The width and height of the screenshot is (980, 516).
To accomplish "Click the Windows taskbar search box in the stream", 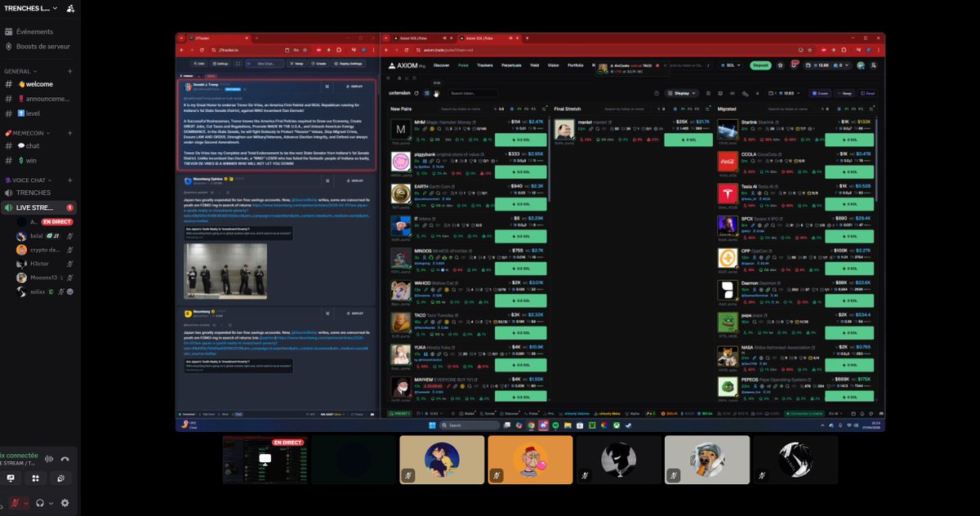I will coord(468,425).
